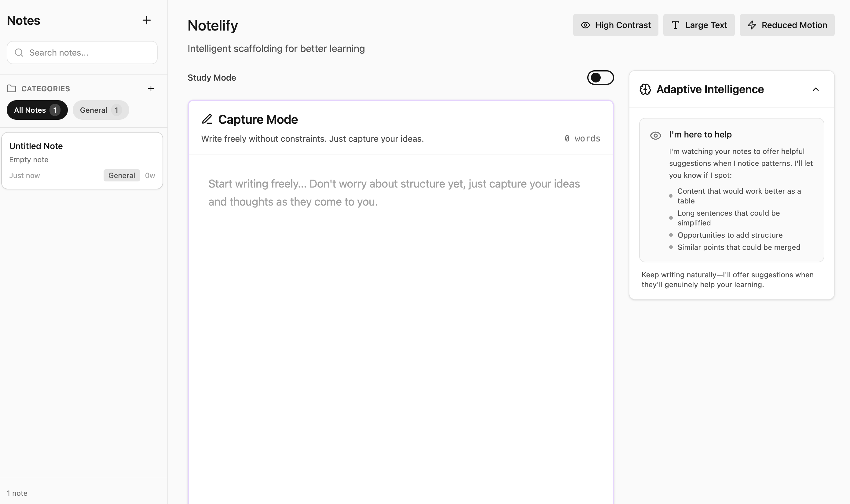This screenshot has height=504, width=850.
Task: Enable Reduced Motion
Action: (786, 25)
